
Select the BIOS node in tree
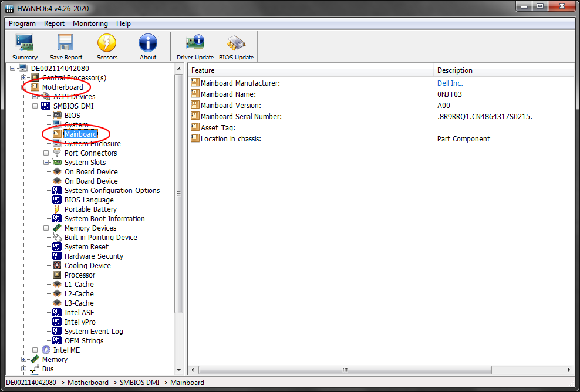(72, 116)
